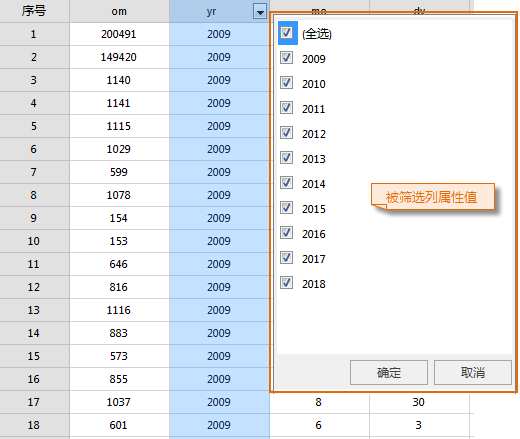Toggle the 2014 year checkbox
520x439 pixels.
click(x=287, y=183)
